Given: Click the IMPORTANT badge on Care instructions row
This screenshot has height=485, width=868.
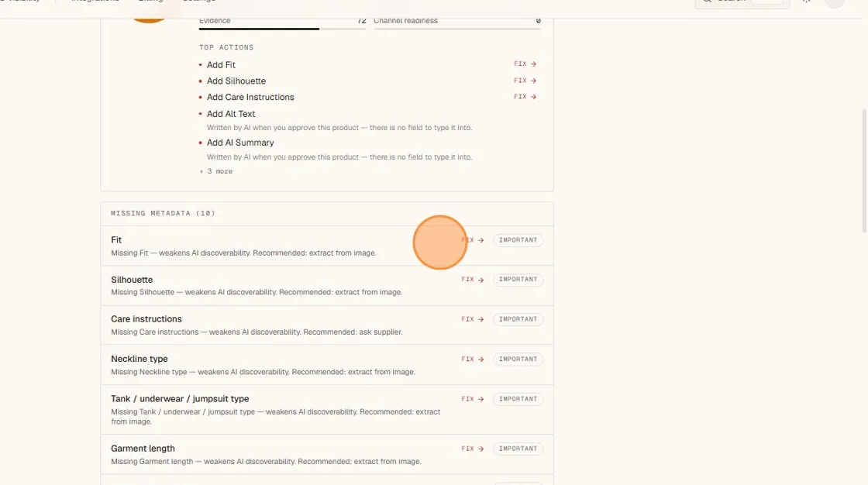Looking at the screenshot, I should [x=518, y=319].
